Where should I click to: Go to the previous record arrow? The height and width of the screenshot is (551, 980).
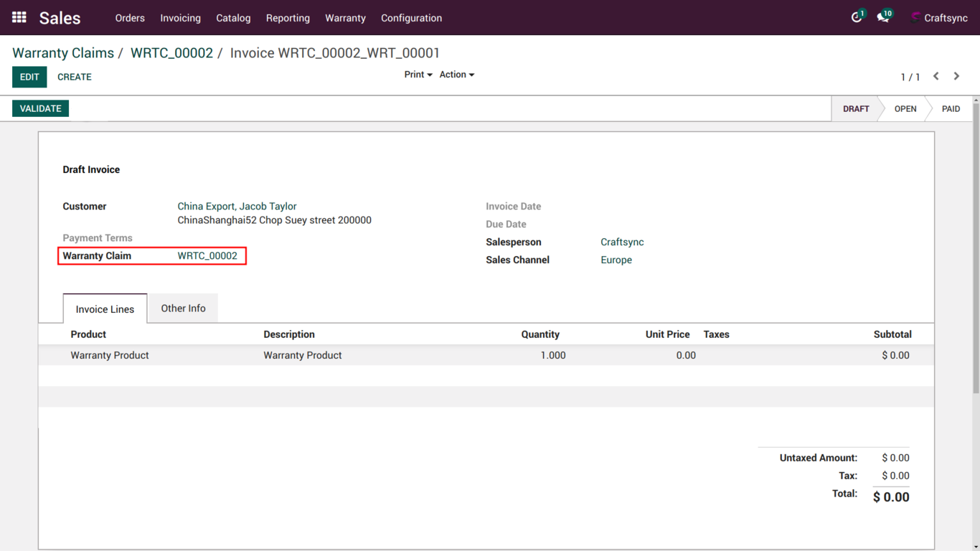pos(936,76)
